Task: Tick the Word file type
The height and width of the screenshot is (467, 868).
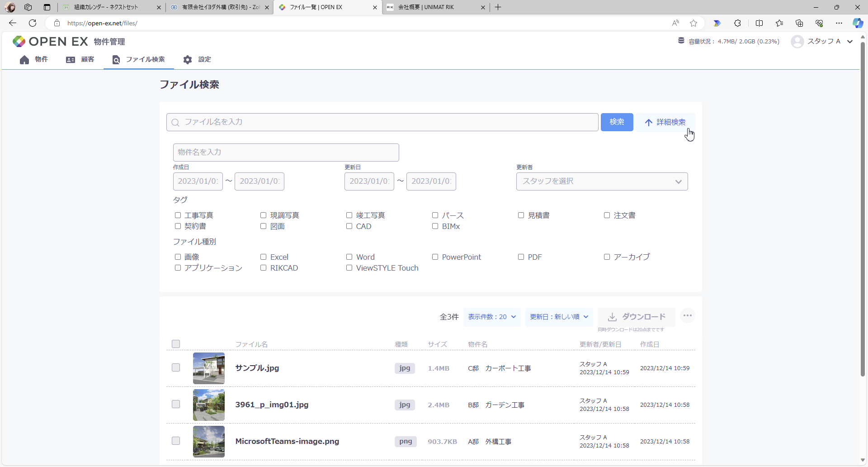Action: (x=349, y=257)
